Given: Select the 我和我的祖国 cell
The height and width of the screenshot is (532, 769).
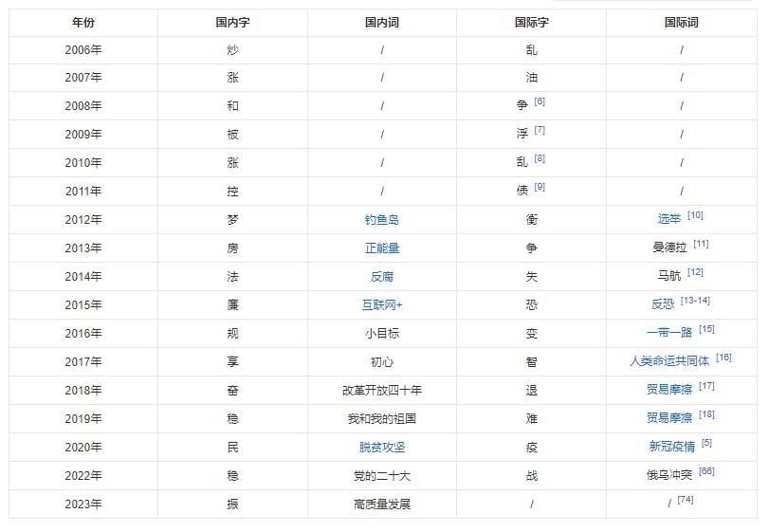Looking at the screenshot, I should (x=381, y=419).
